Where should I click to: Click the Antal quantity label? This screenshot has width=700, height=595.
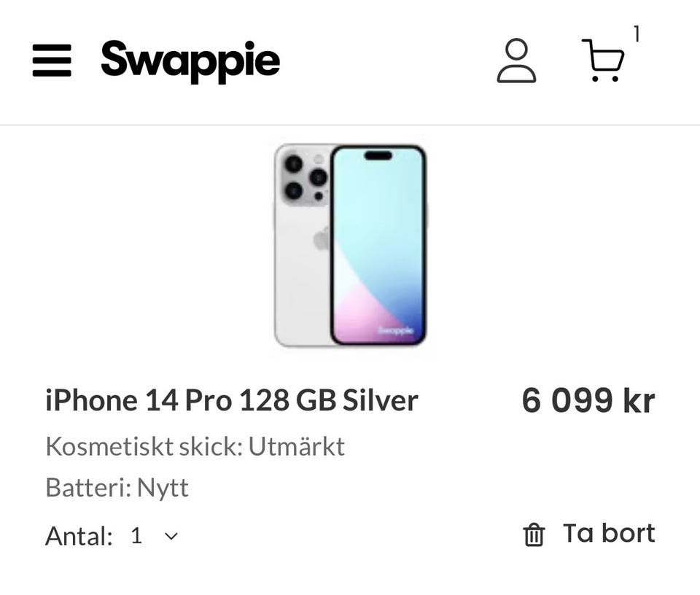click(x=79, y=537)
